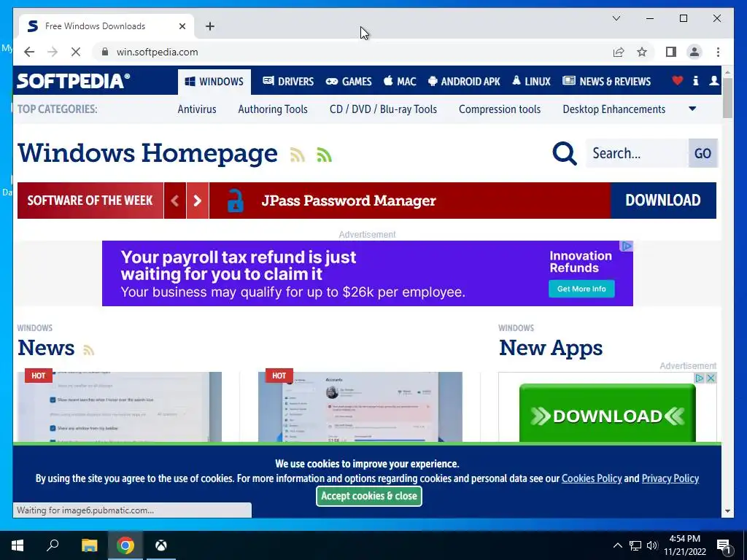Open the Authoring Tools category
This screenshot has height=560, width=747.
[x=273, y=109]
